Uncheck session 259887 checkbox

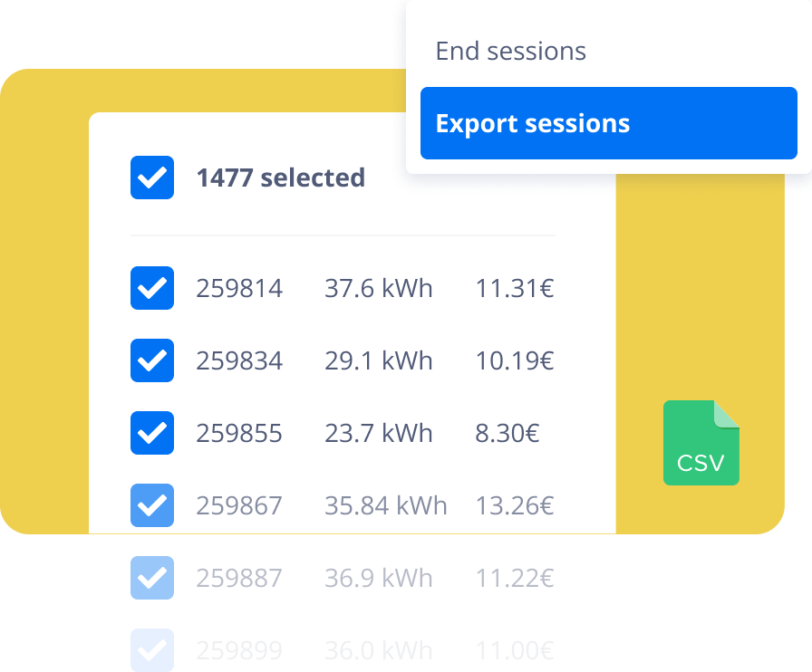[151, 578]
